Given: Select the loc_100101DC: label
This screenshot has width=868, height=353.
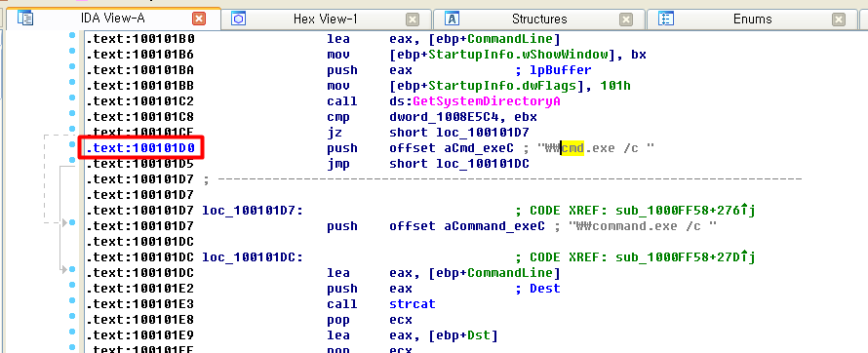Looking at the screenshot, I should (253, 257).
